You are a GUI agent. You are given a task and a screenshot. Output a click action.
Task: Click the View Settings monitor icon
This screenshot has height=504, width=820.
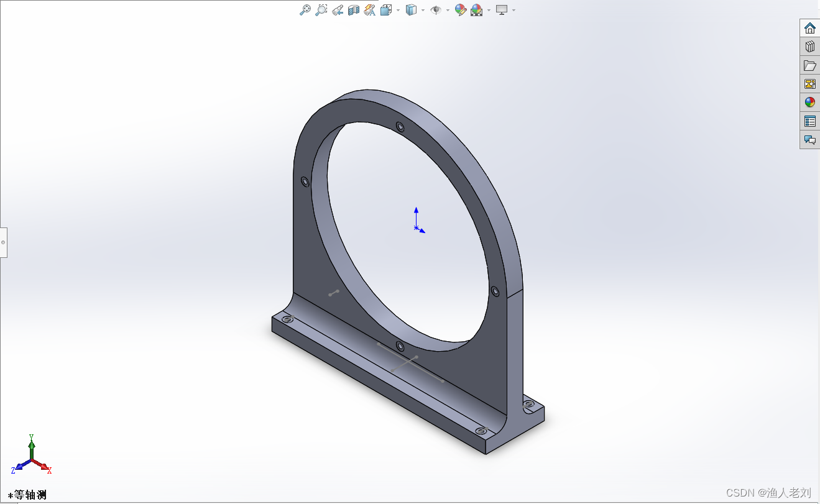coord(502,10)
